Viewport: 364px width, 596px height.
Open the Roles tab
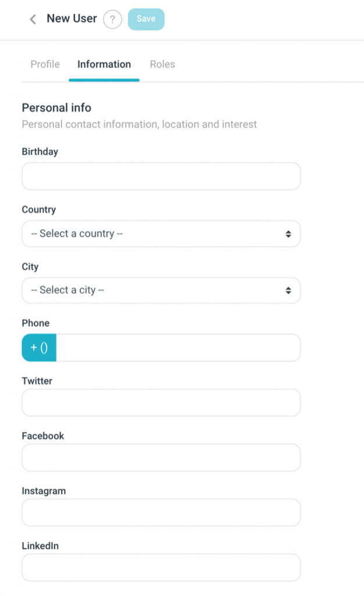click(x=162, y=64)
